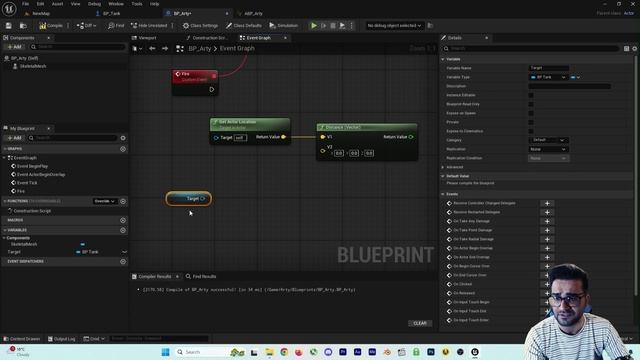This screenshot has height=360, width=640.
Task: Click the graph bookmarks dropdown icon
Action: [136, 49]
